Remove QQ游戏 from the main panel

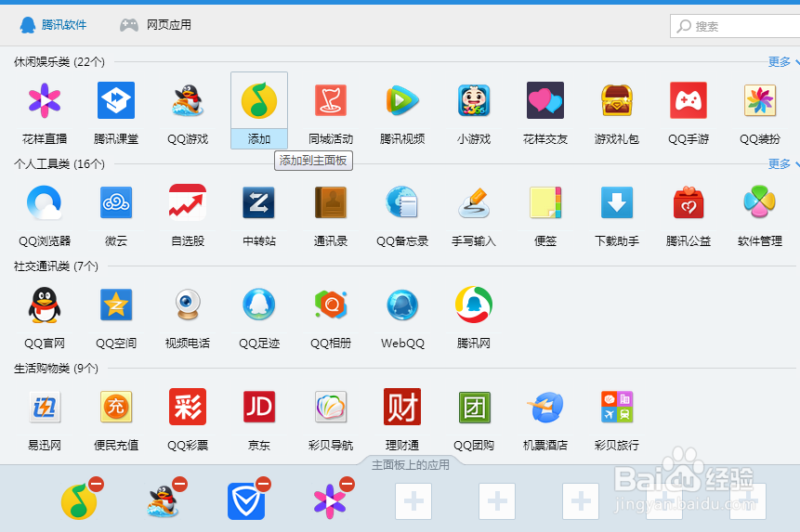click(179, 484)
